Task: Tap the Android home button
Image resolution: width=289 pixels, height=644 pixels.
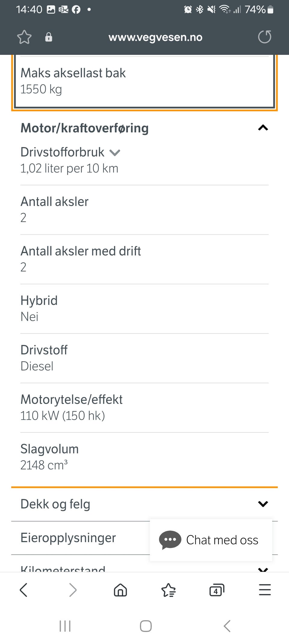Action: coord(146,626)
